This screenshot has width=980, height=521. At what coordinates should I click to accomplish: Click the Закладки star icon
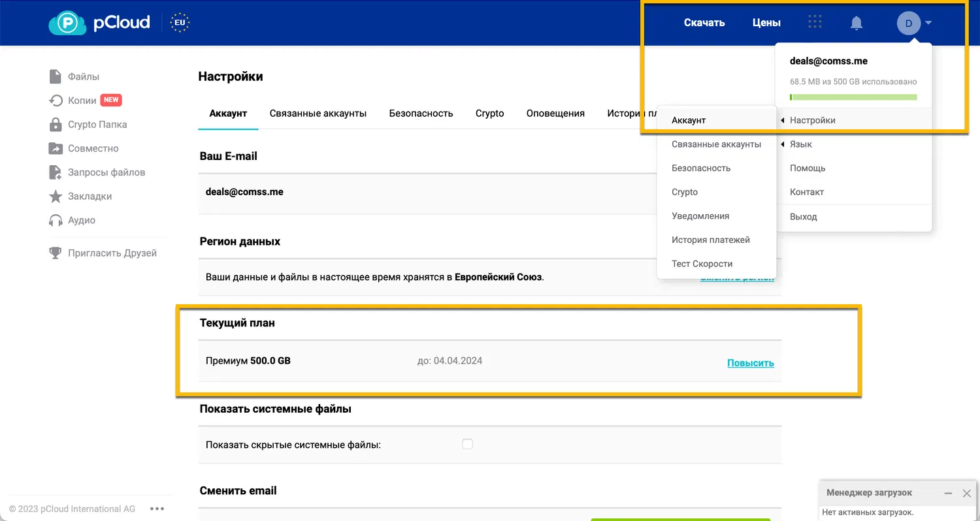tap(56, 196)
